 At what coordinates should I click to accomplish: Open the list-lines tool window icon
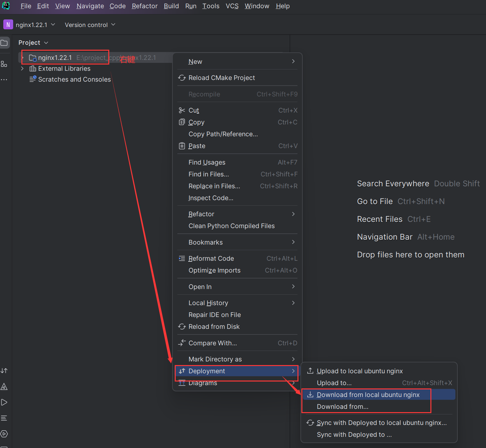click(4, 418)
